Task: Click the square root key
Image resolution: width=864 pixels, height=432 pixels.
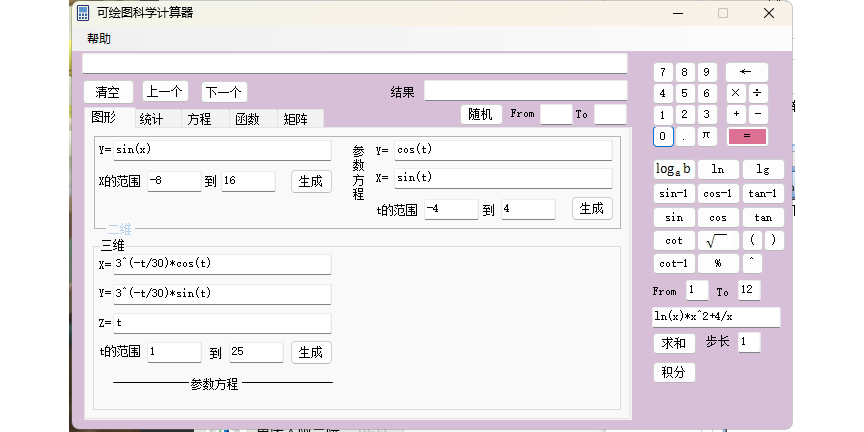Action: (x=718, y=241)
